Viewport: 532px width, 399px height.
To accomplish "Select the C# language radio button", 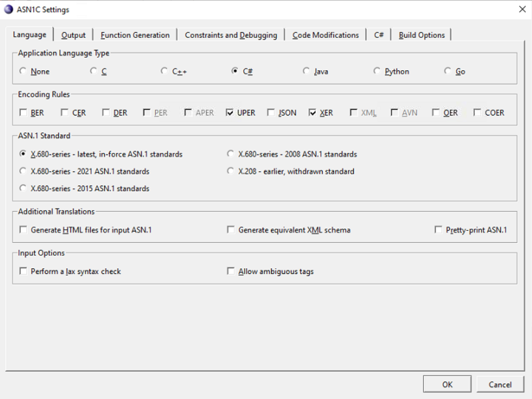I will (x=235, y=71).
